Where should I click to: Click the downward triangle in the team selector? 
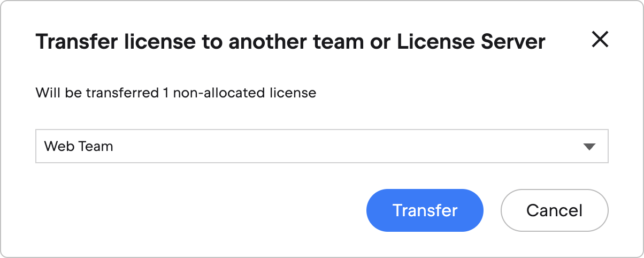(x=589, y=147)
